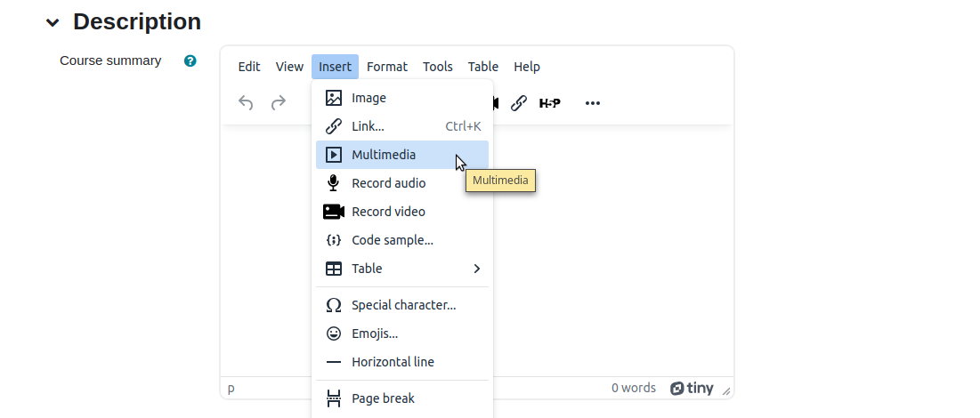
Task: Click the camcorder icon for Record video
Action: point(334,212)
